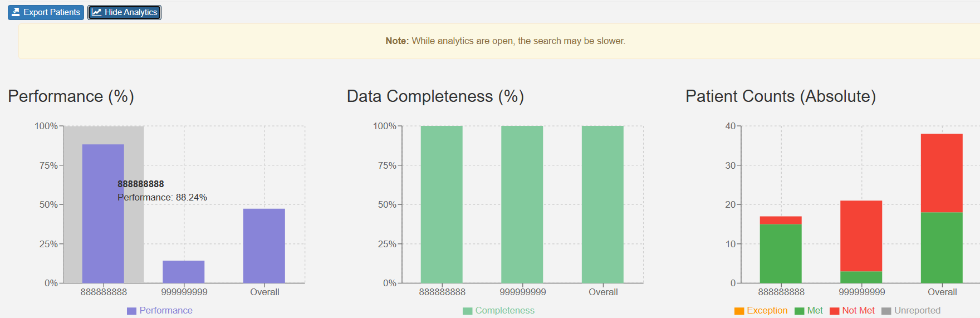Screen dimensions: 980x318
Task: Toggle the Performance legend series
Action: click(165, 311)
